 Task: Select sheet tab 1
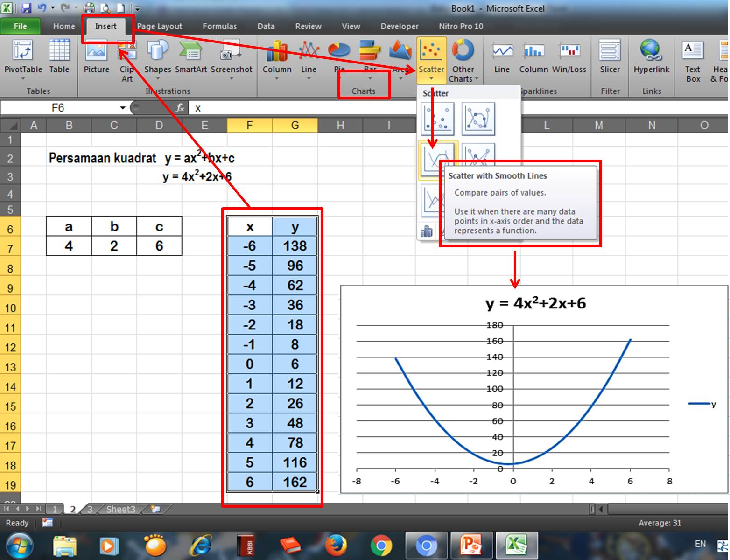tap(55, 509)
